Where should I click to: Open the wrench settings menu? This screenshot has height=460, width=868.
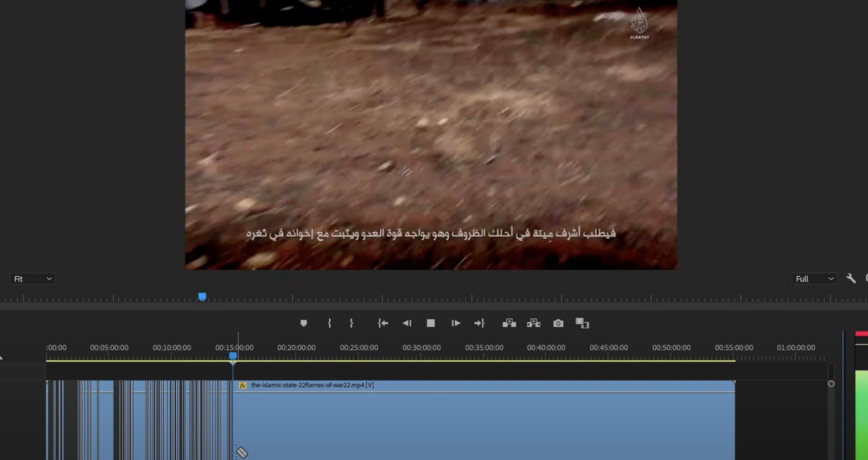(851, 278)
